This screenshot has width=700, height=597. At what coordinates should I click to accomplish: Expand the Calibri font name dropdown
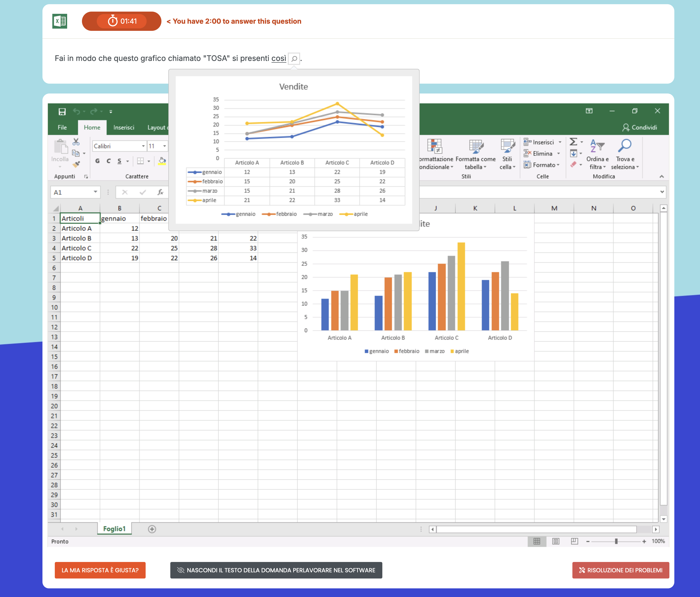[143, 146]
